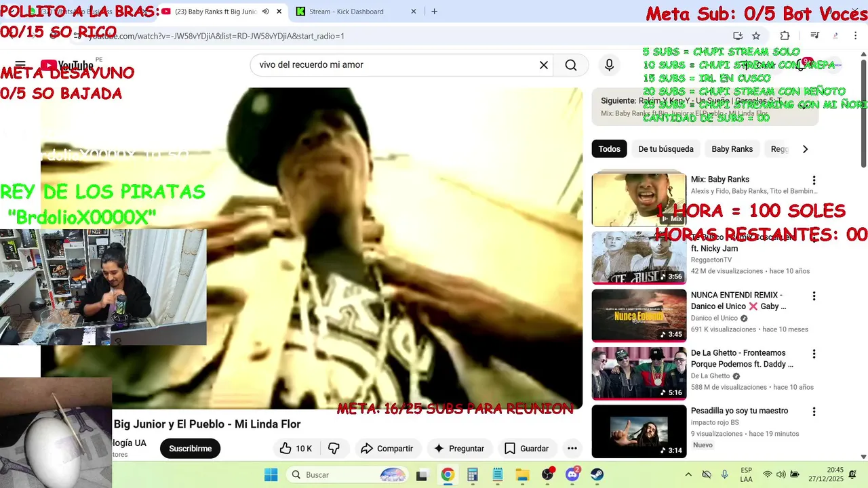Open the Chrome three-dot menu

tap(856, 36)
